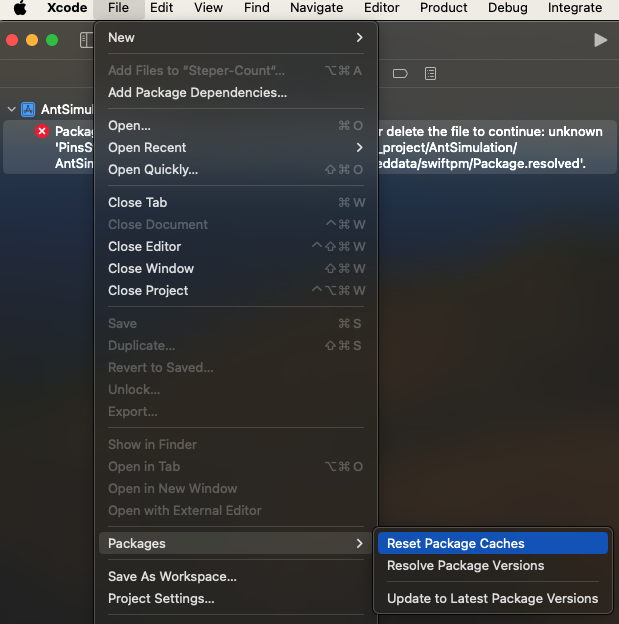Viewport: 619px width, 624px height.
Task: Close the File menu in menu bar
Action: 118,8
